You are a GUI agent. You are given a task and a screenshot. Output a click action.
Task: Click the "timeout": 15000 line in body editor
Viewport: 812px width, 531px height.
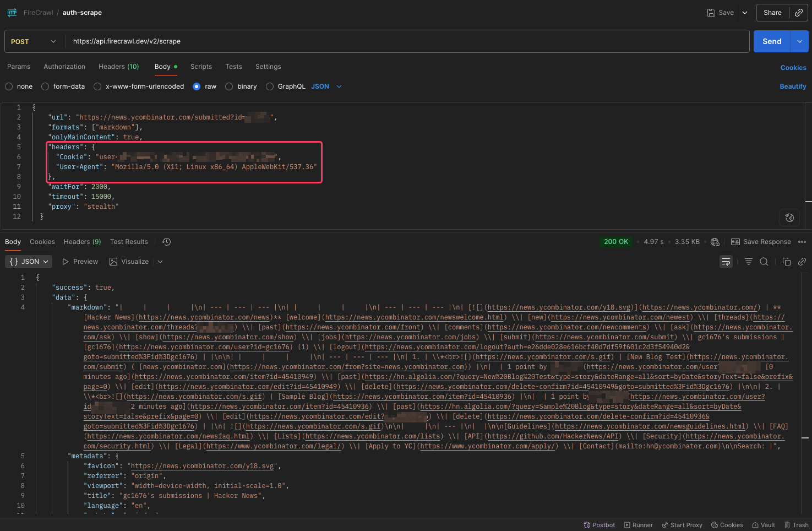(81, 197)
